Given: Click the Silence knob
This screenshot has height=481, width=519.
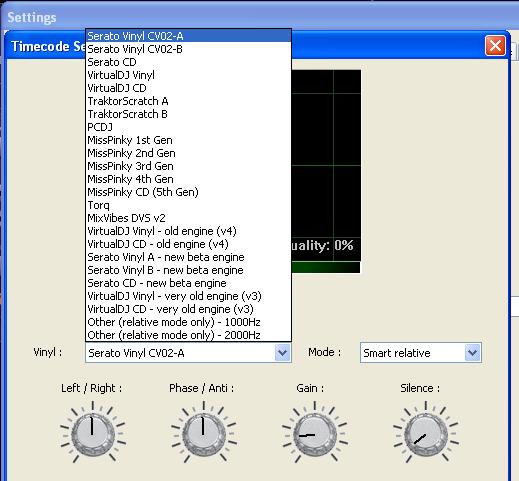Looking at the screenshot, I should 426,433.
